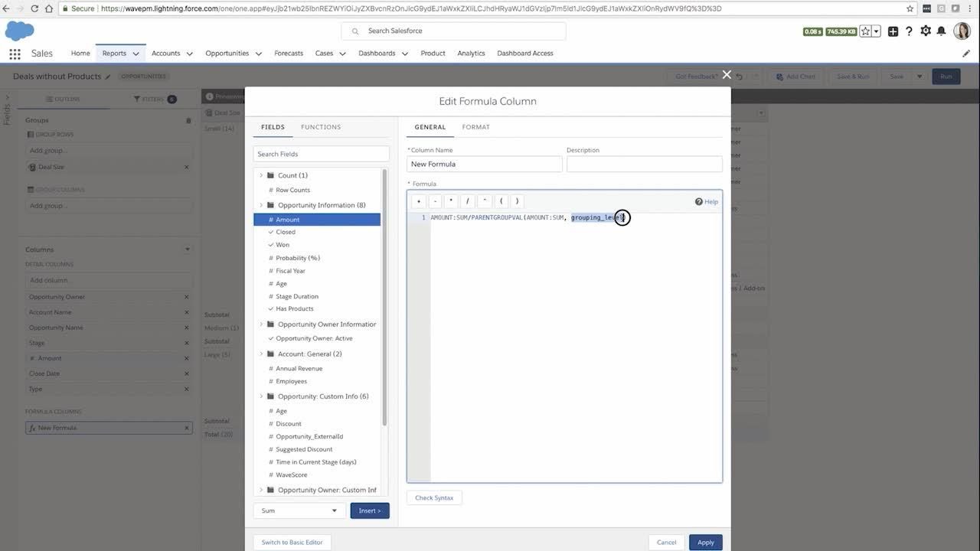The image size is (980, 551).
Task: Insert a closing parenthesis
Action: 517,201
